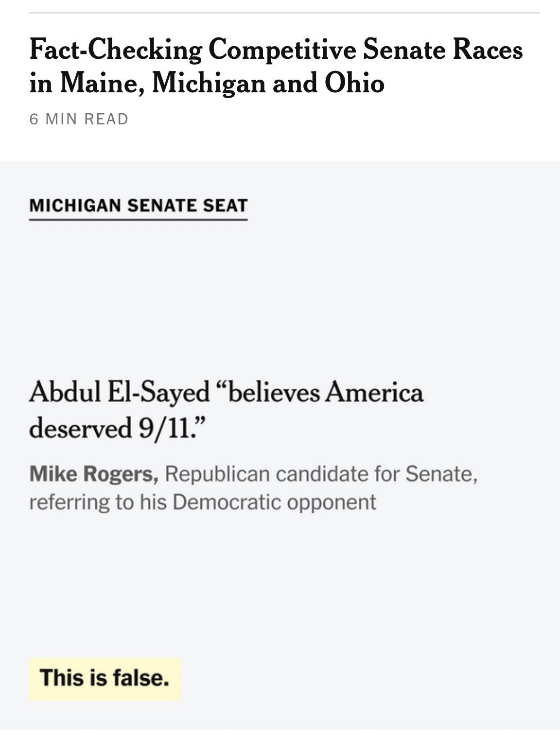
Task: Click the word Competitive in the headline
Action: [x=282, y=50]
